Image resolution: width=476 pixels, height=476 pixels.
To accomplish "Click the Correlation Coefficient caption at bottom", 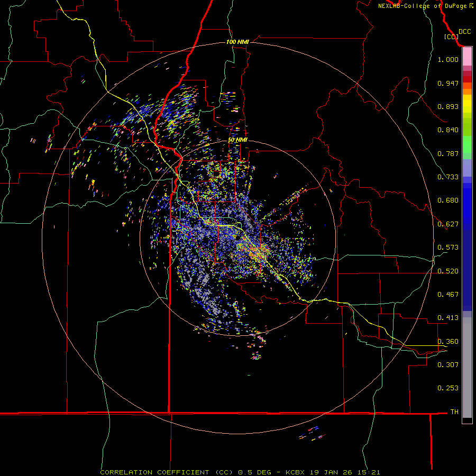I will point(240,472).
